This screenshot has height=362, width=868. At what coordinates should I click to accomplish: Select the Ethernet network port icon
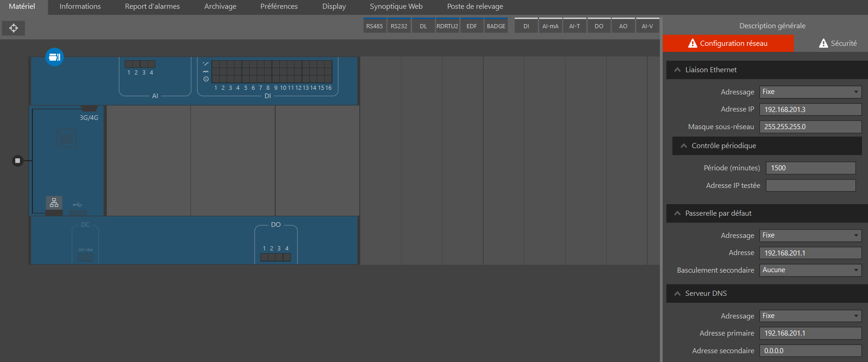point(54,203)
